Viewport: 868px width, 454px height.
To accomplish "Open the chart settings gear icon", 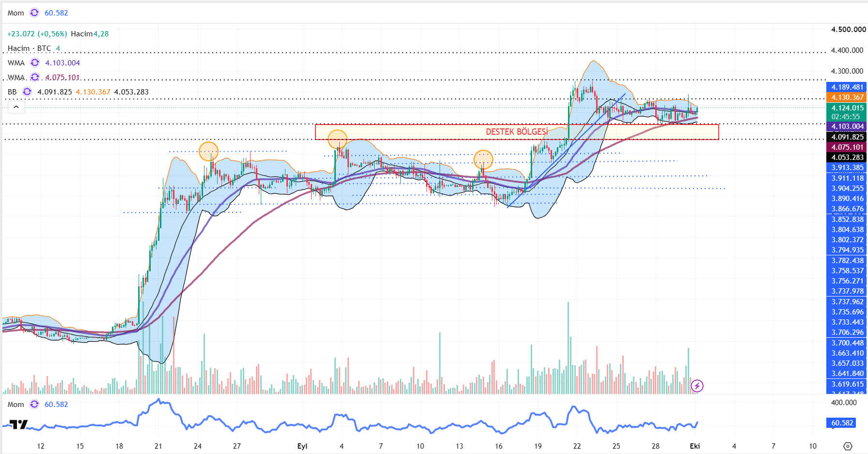I will point(847,446).
